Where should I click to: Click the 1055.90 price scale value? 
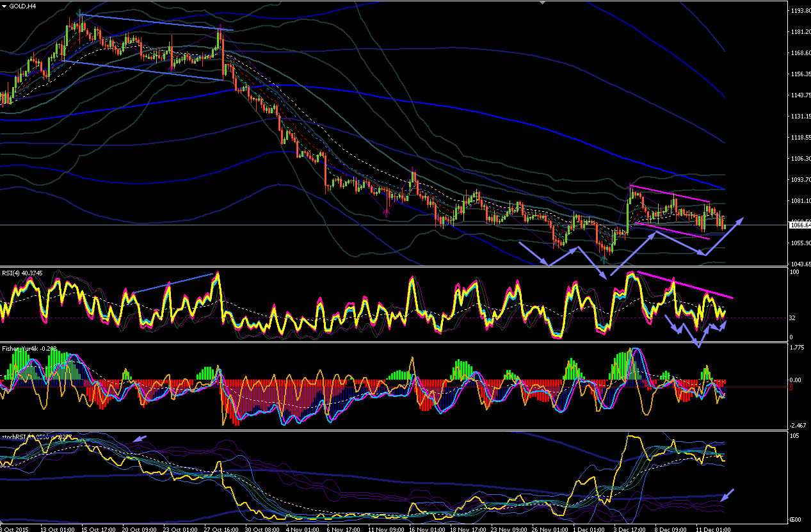pyautogui.click(x=799, y=243)
